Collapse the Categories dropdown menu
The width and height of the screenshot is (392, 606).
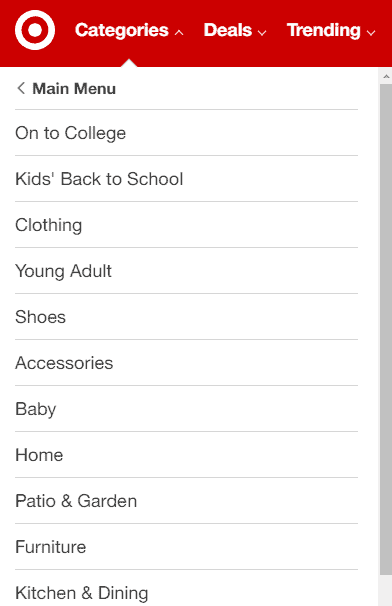coord(129,30)
